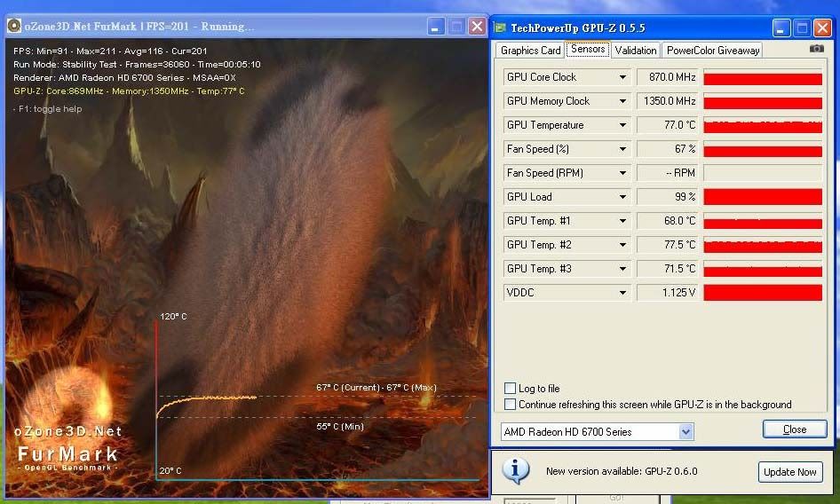This screenshot has height=504, width=840.
Task: Click the 77.0 °C GPU temperature value
Action: tap(668, 125)
